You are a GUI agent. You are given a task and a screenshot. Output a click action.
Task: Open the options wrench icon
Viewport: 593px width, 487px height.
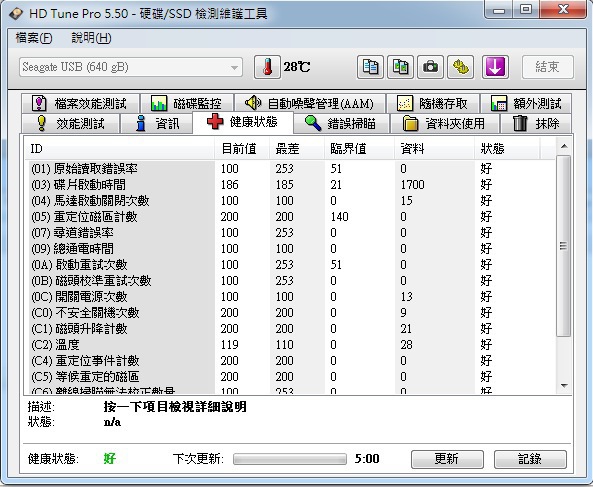pyautogui.click(x=461, y=67)
